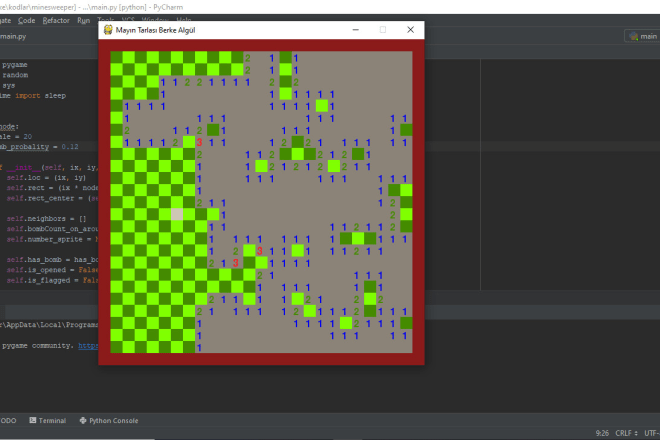Image resolution: width=660 pixels, height=440 pixels.
Task: Open the Code menu
Action: [26, 20]
